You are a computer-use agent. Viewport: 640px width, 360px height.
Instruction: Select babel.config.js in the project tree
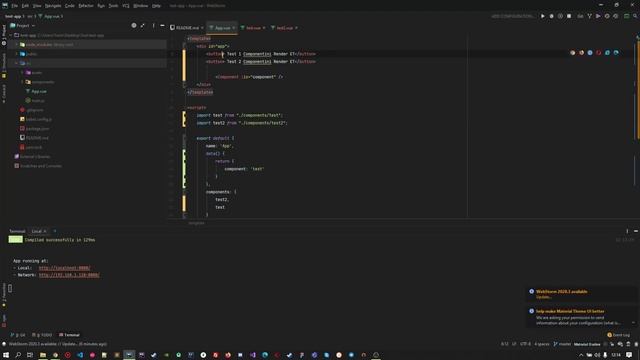39,119
